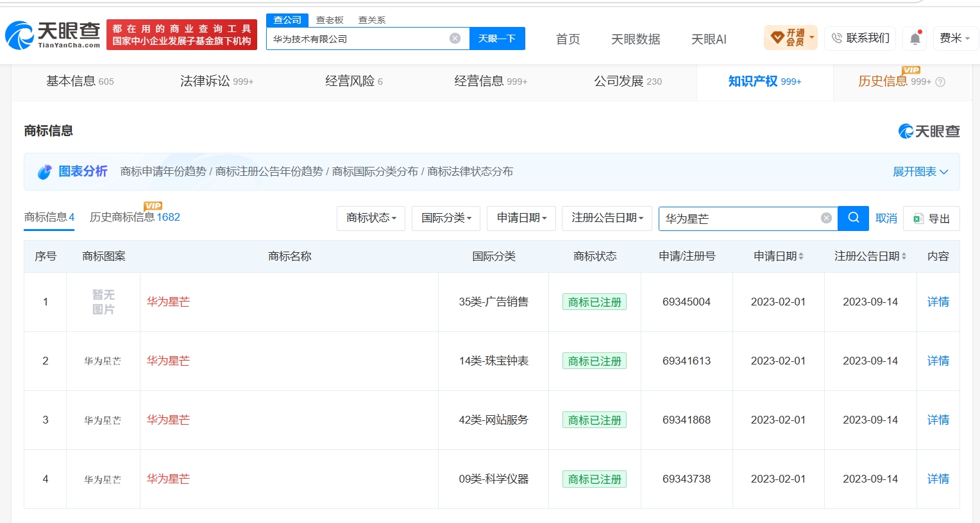Clear the company search box text
Screen dimensions: 980x523
[x=455, y=39]
